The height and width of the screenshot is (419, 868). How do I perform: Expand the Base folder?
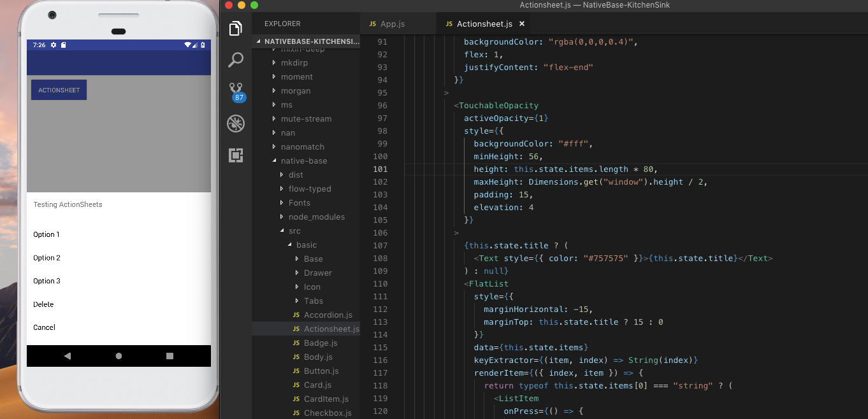click(x=313, y=259)
